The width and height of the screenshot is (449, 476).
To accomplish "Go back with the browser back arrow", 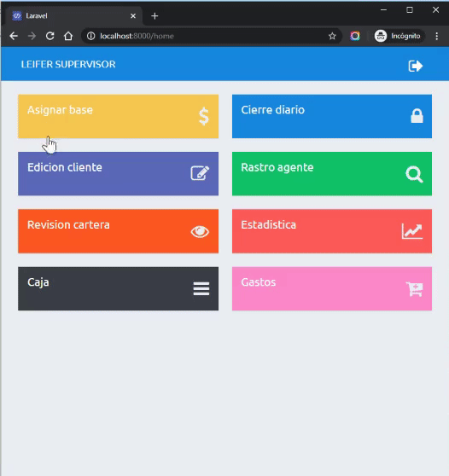I will pos(14,36).
